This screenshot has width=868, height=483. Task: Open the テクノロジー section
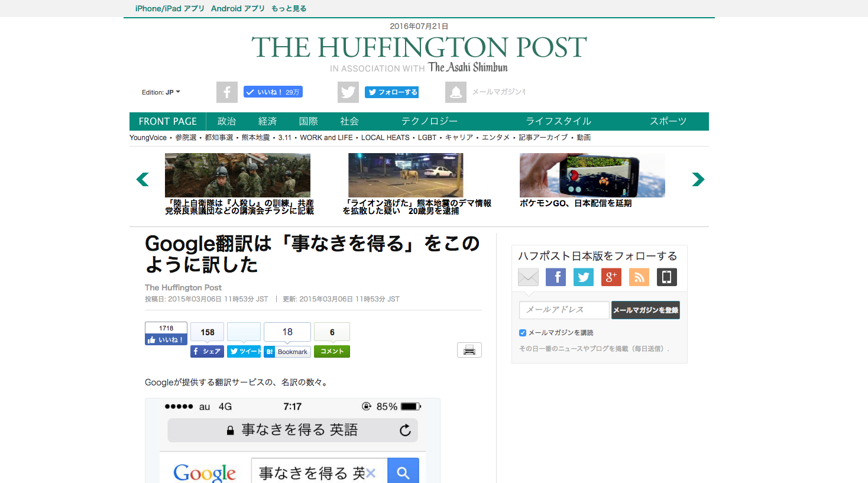tap(429, 121)
